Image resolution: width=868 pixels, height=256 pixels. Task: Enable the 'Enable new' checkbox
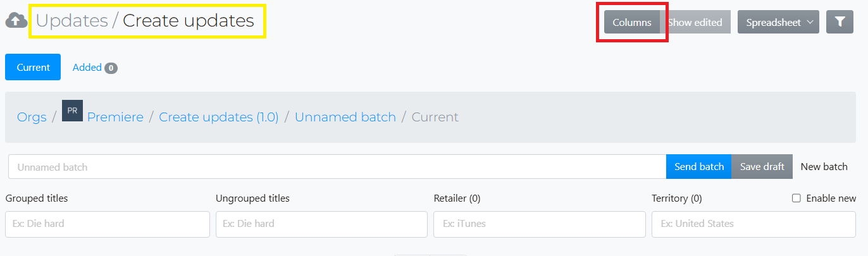pos(797,198)
